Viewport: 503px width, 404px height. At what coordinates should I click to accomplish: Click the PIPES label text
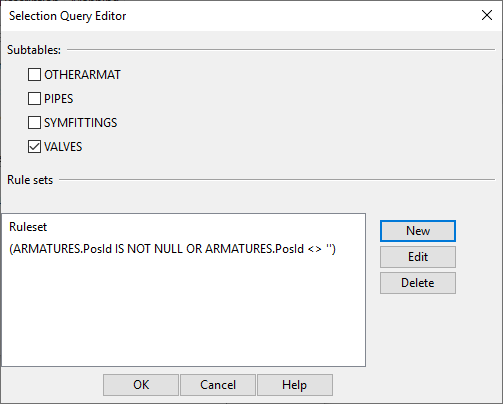click(59, 99)
